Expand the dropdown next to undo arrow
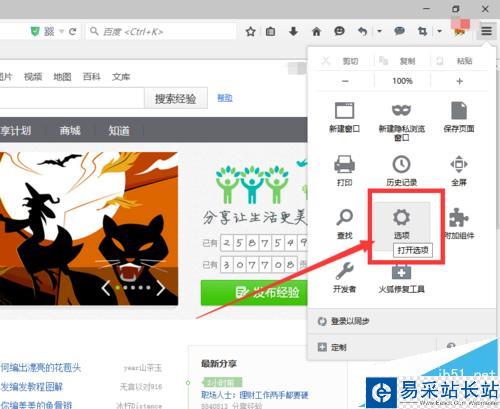 [379, 32]
